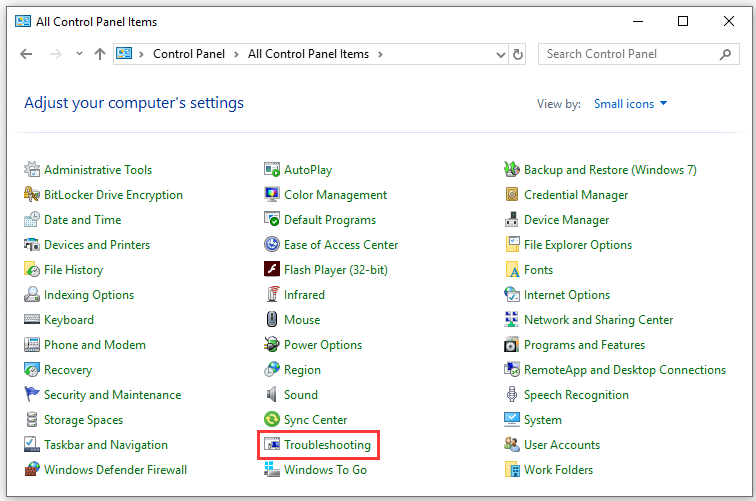Click the Credential Manager icon
The width and height of the screenshot is (756, 501).
[512, 194]
